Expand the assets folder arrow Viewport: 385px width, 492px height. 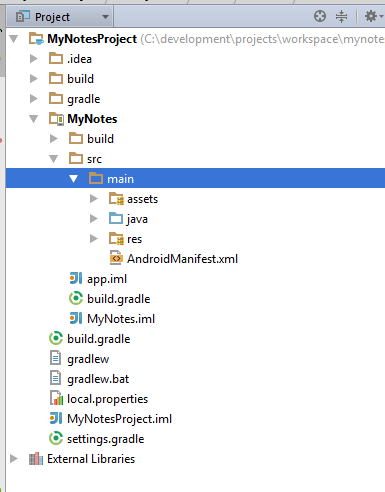[94, 199]
